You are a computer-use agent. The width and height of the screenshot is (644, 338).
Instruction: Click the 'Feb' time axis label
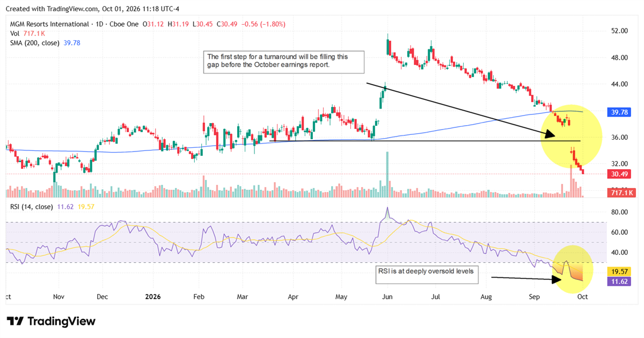tap(199, 296)
